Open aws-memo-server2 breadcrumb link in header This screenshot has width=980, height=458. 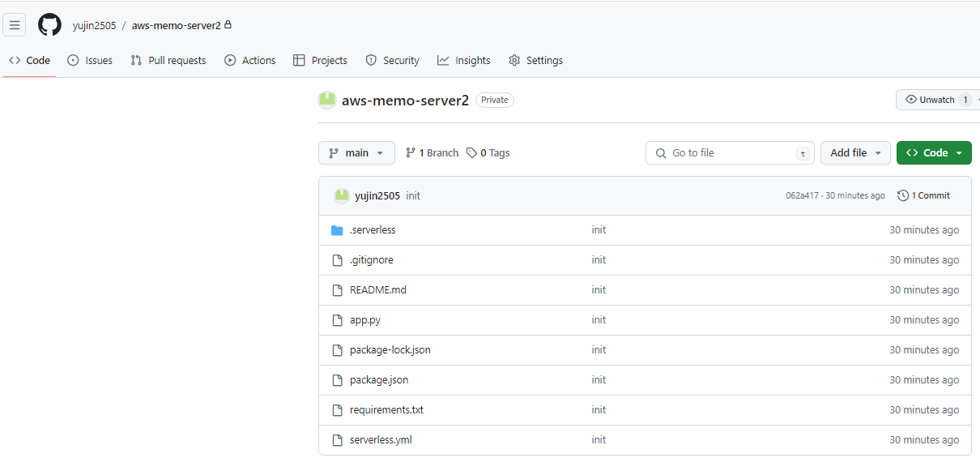pos(177,25)
